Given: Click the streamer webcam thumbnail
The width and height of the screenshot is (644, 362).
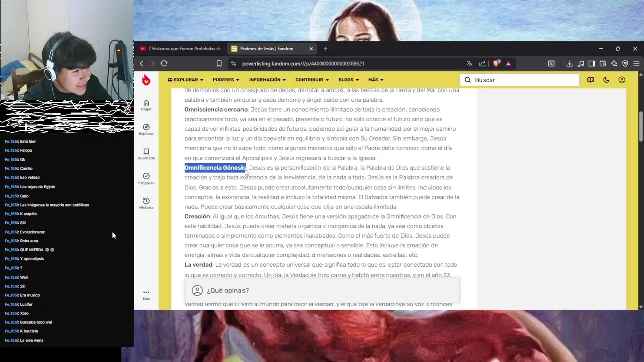Looking at the screenshot, I should (x=67, y=50).
